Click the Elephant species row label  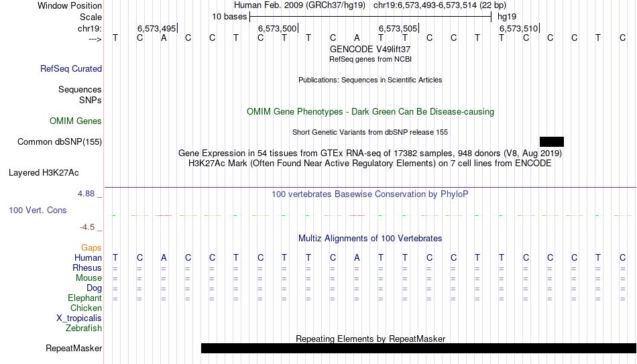point(84,298)
